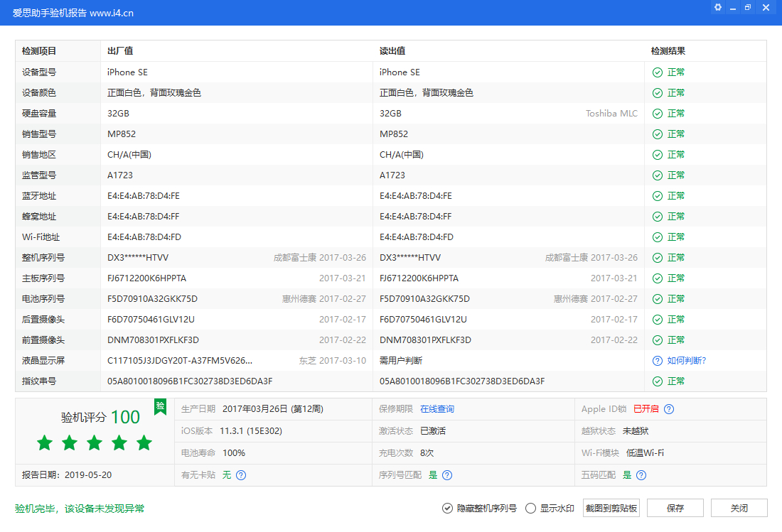Click the green check icon for 后置摄像头
This screenshot has width=782, height=532.
pos(658,320)
